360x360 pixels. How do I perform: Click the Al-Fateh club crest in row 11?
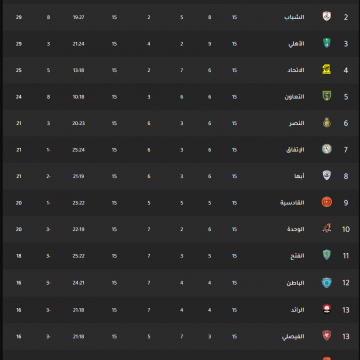pyautogui.click(x=327, y=255)
